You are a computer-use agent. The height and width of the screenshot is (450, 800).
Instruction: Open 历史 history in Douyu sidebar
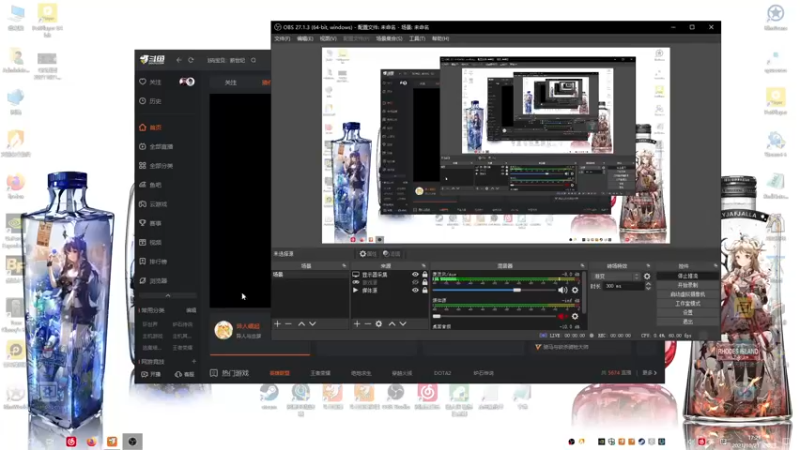[x=151, y=101]
